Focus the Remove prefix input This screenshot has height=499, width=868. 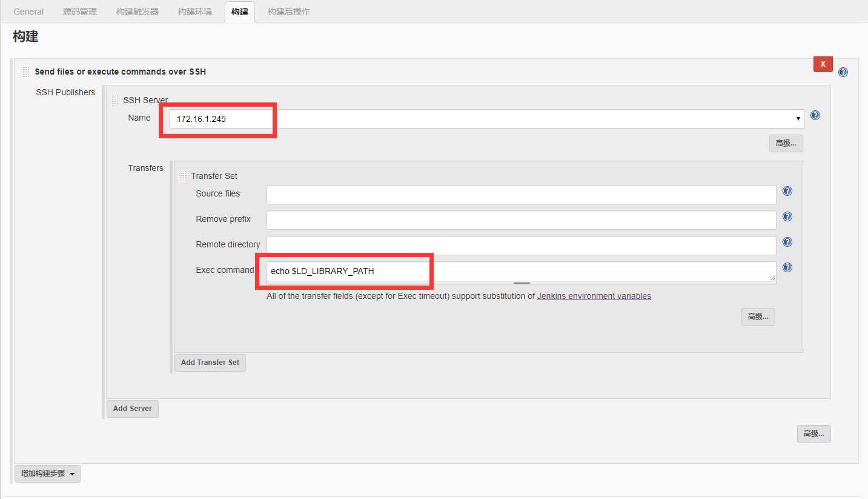click(x=522, y=220)
